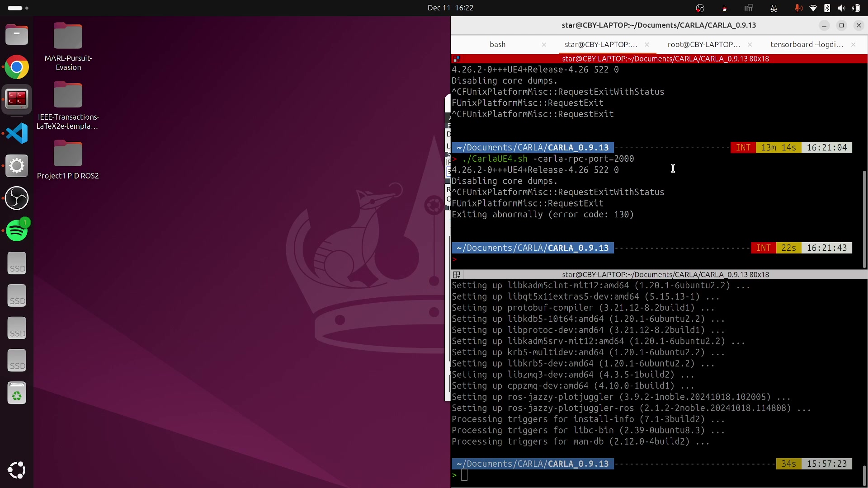Open the MARL-Pursuit-Evasion desktop folder
This screenshot has width=868, height=488.
tap(68, 37)
